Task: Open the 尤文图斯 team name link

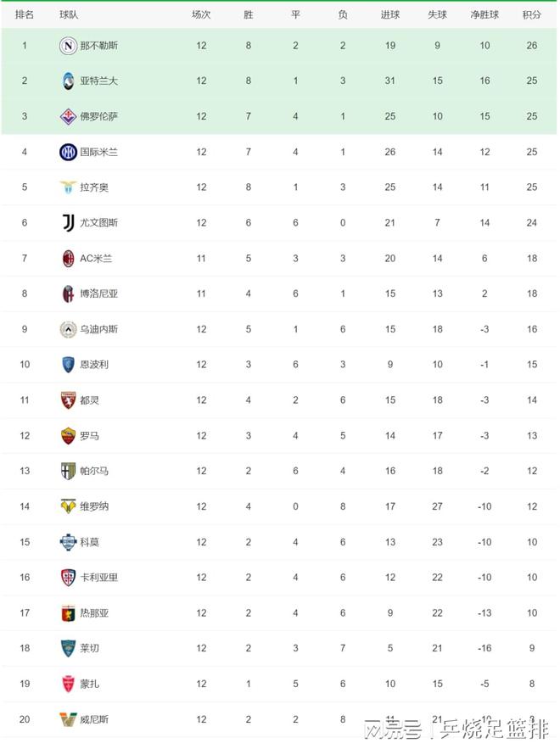Action: (x=98, y=223)
